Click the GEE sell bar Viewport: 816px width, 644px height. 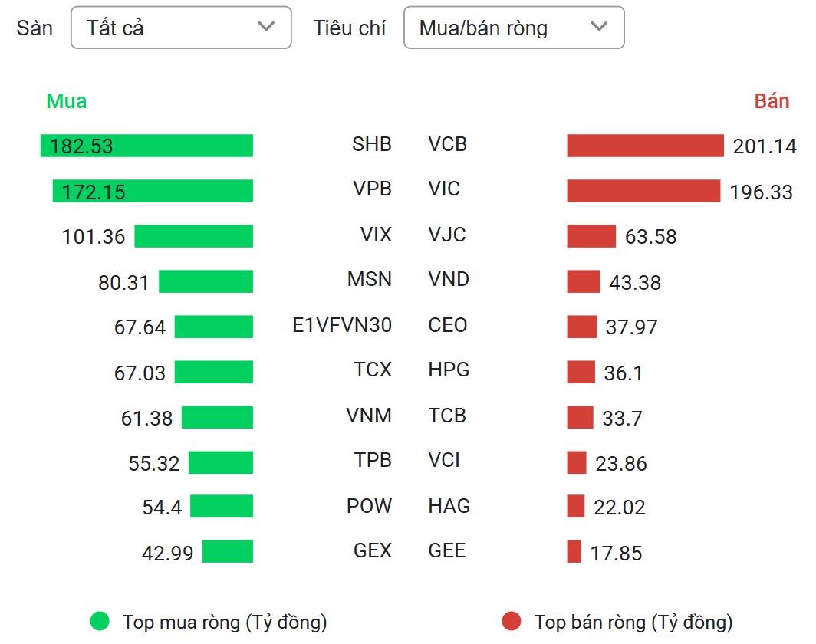click(573, 551)
